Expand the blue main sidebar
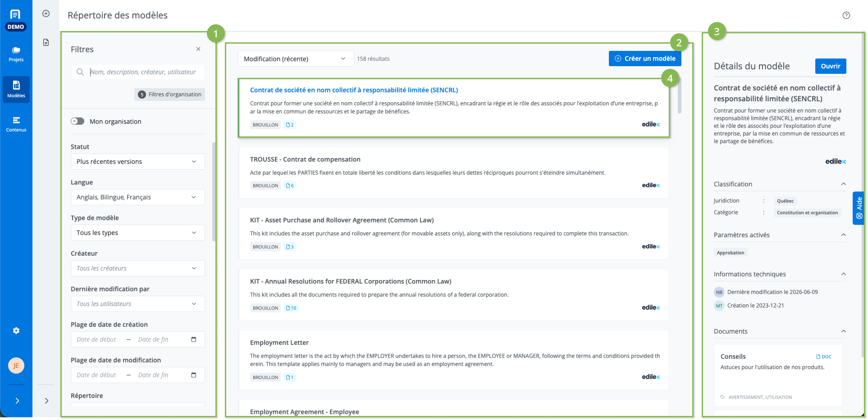The height and width of the screenshot is (420, 868). [x=17, y=400]
